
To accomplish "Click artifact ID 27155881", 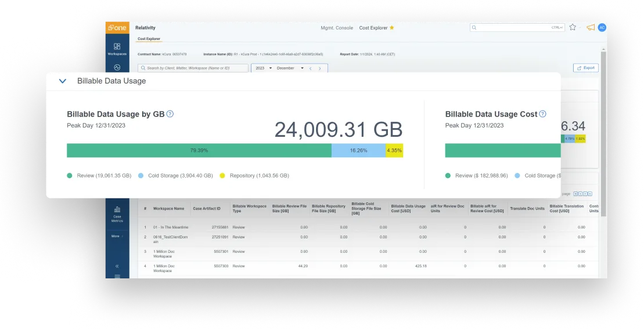I will [x=220, y=227].
